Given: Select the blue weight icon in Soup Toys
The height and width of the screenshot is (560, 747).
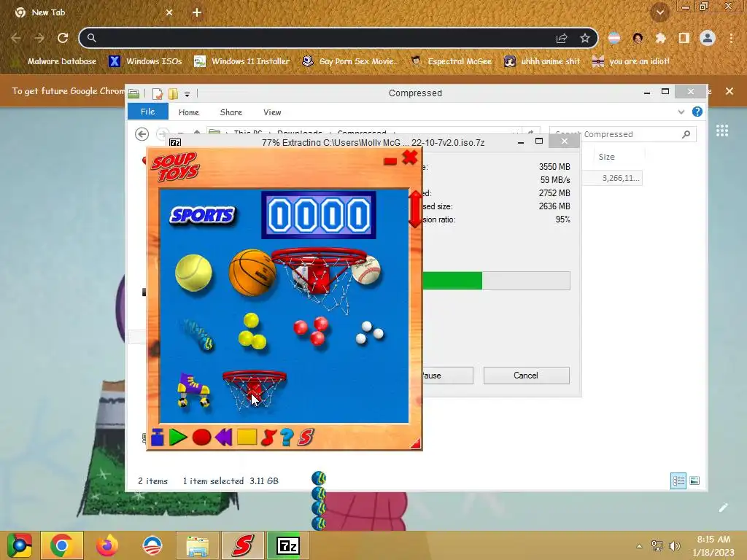Looking at the screenshot, I should point(158,437).
